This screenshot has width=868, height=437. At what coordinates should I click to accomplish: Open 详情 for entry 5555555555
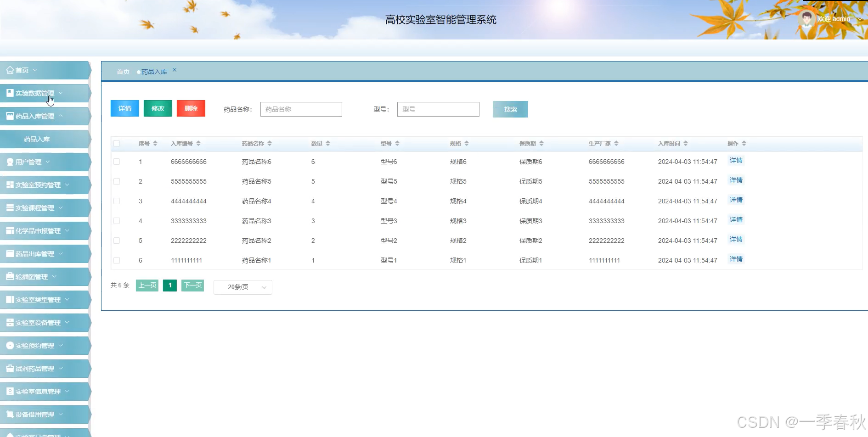(735, 180)
